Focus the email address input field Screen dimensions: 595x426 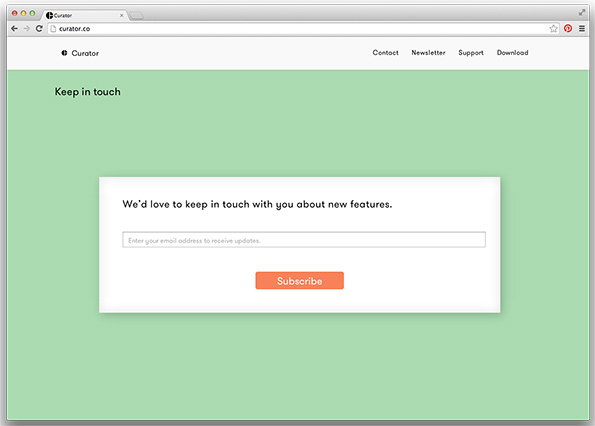[304, 240]
